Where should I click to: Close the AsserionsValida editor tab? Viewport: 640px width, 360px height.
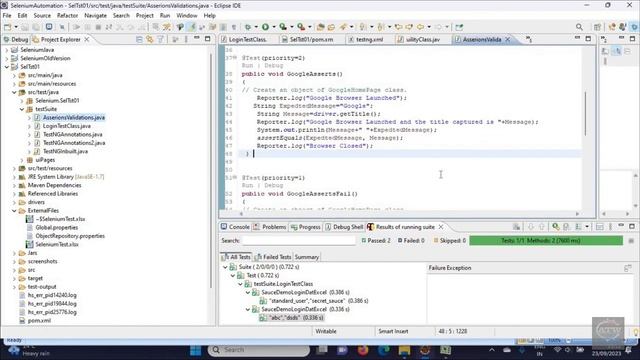[508, 39]
